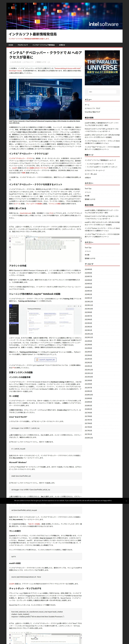The width and height of the screenshot is (129, 644).
Task: Focus the sidebar search field
Action: [102, 92]
